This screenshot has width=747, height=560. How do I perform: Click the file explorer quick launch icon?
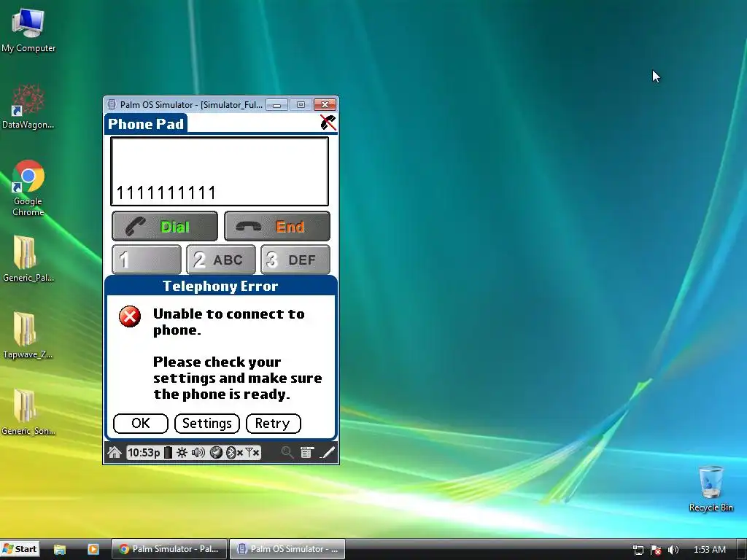point(60,549)
